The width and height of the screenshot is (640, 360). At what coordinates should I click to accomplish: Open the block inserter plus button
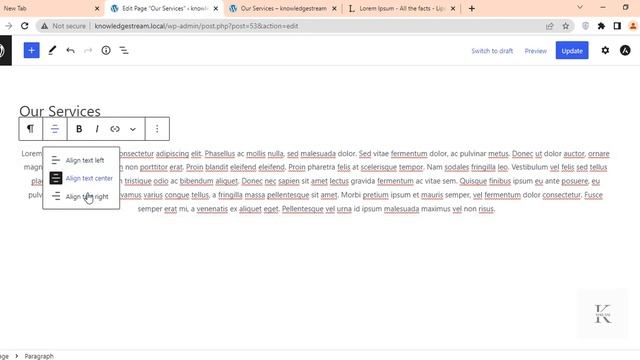pos(31,50)
